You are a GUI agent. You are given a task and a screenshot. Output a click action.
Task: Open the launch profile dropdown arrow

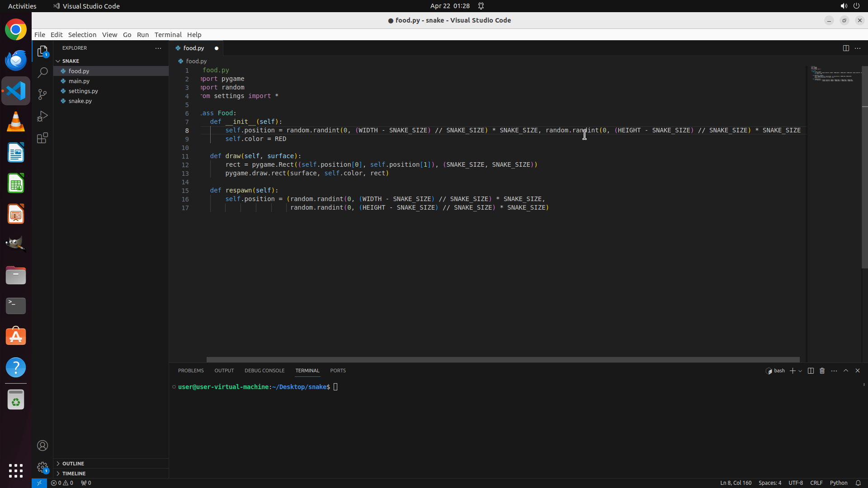[x=800, y=371]
